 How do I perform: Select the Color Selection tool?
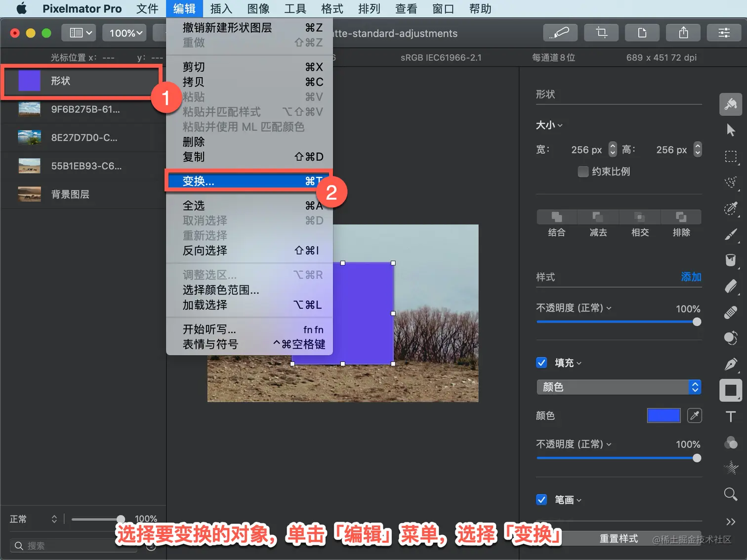[731, 208]
